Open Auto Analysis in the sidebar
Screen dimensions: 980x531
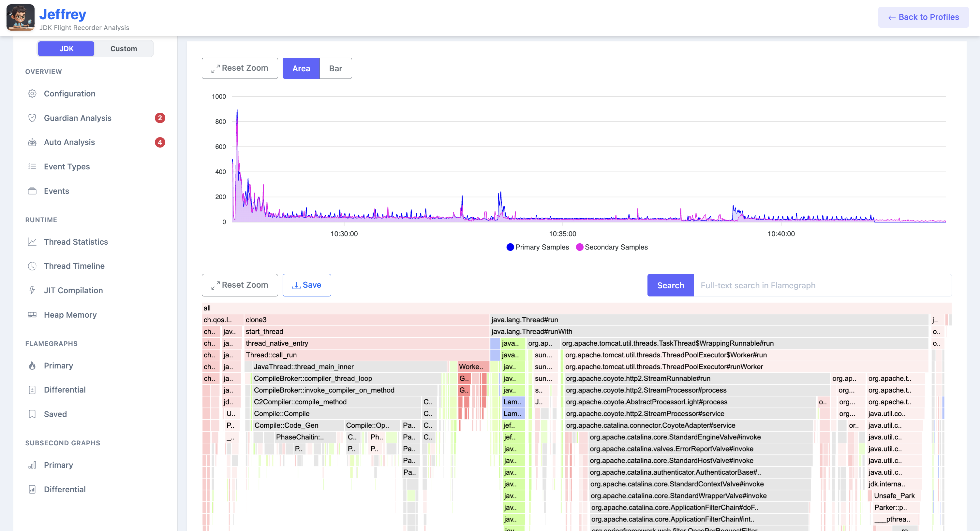pos(69,142)
